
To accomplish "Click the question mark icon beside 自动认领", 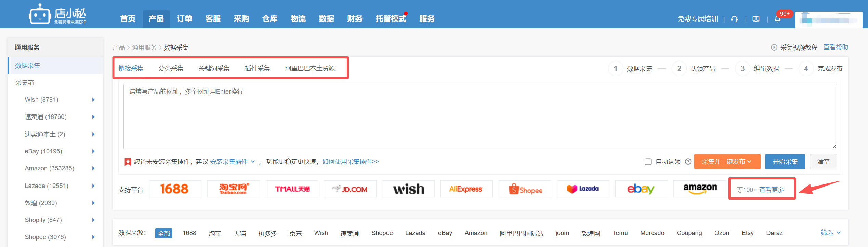I will pos(688,162).
